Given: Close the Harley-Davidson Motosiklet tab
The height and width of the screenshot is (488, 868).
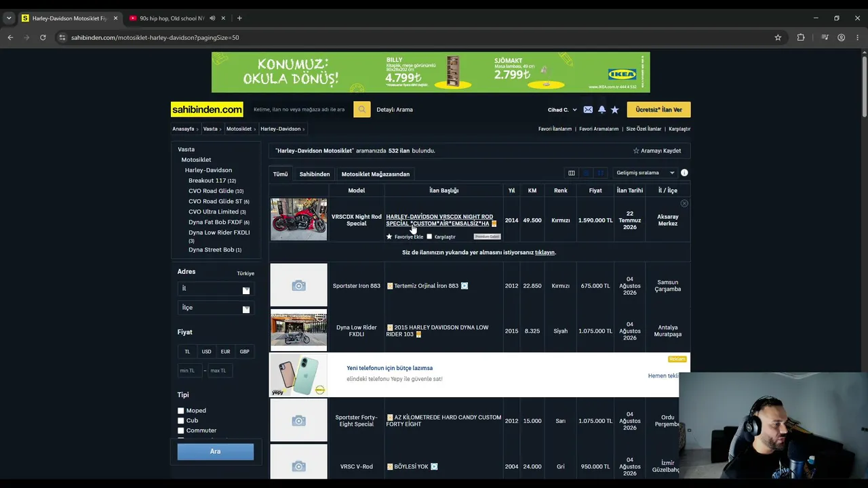Looking at the screenshot, I should click(x=115, y=18).
